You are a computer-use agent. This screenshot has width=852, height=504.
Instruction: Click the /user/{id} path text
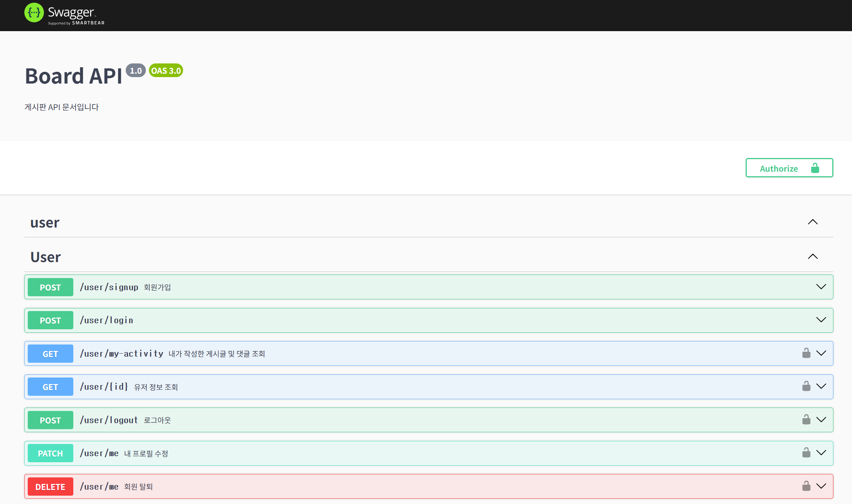coord(104,387)
